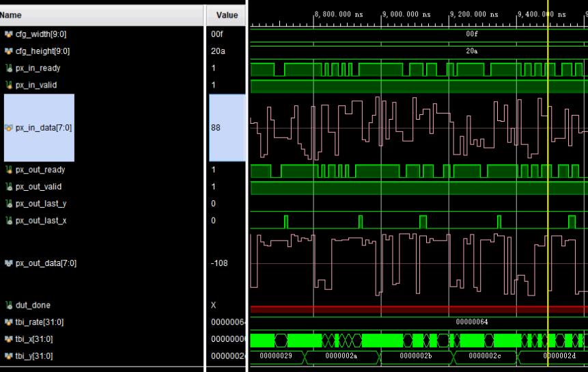Select the cfg_width[9:0] signal name

[41, 34]
